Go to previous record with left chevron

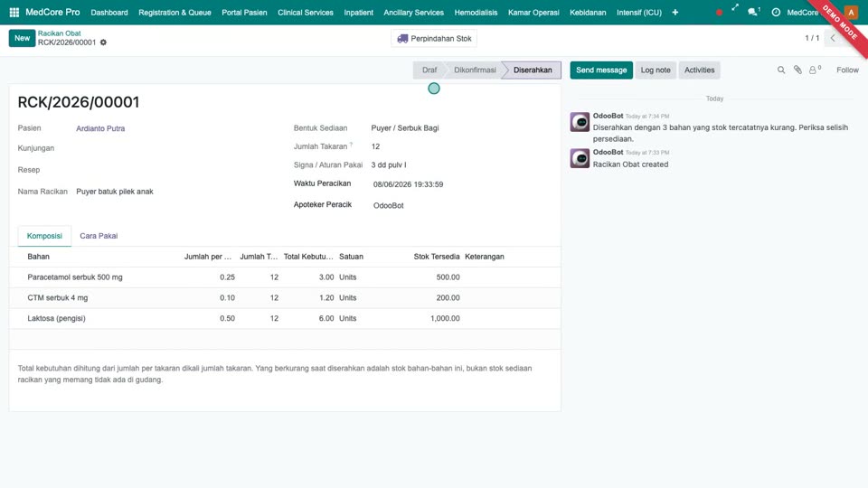833,38
